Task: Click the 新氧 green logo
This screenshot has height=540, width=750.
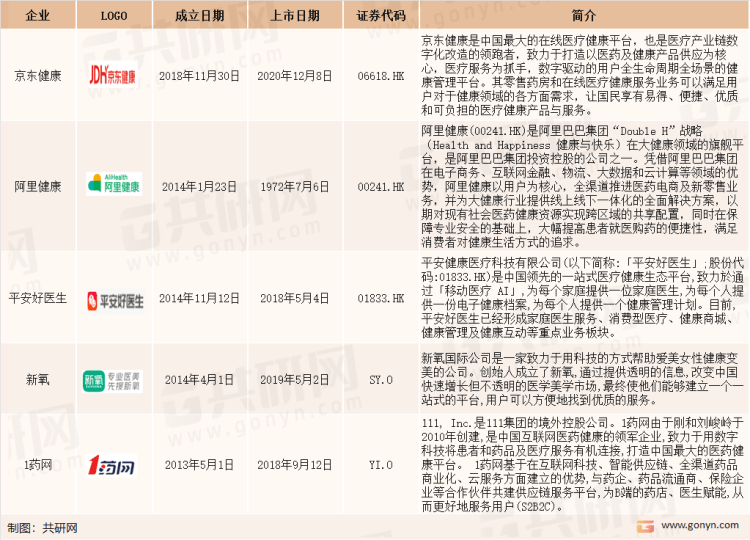Action: click(113, 381)
